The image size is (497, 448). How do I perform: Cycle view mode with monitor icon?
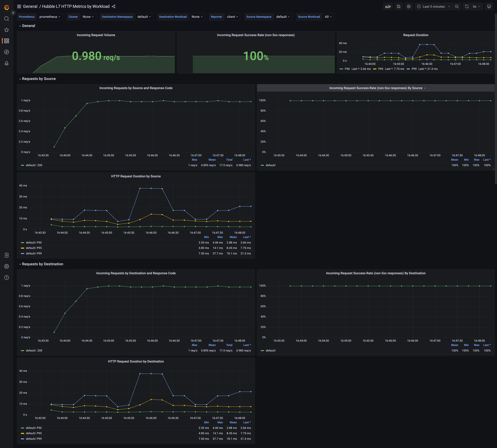(489, 7)
